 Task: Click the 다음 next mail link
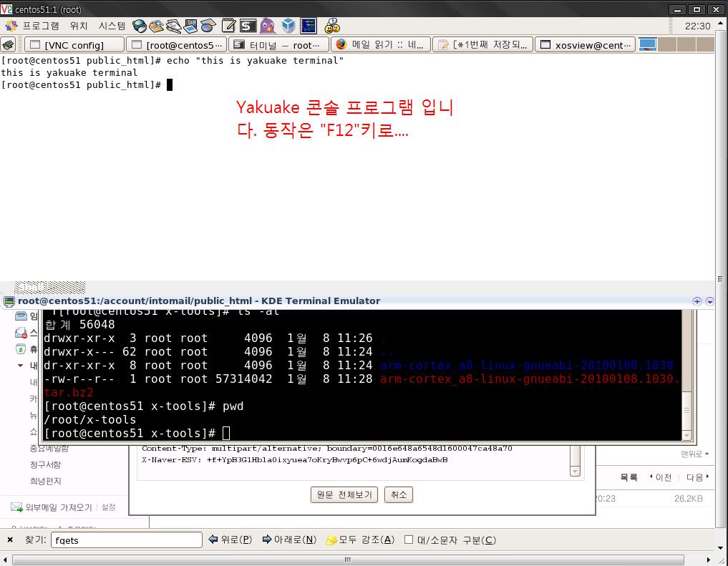click(697, 477)
